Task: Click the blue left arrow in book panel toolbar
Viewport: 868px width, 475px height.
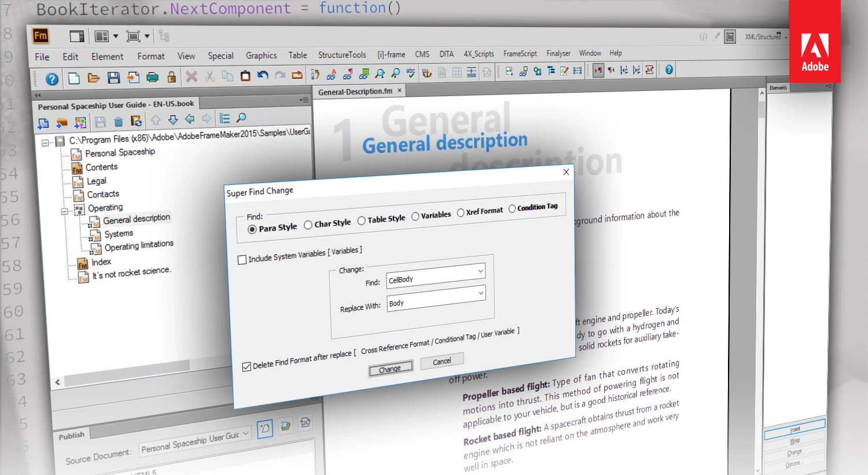Action: (x=190, y=119)
